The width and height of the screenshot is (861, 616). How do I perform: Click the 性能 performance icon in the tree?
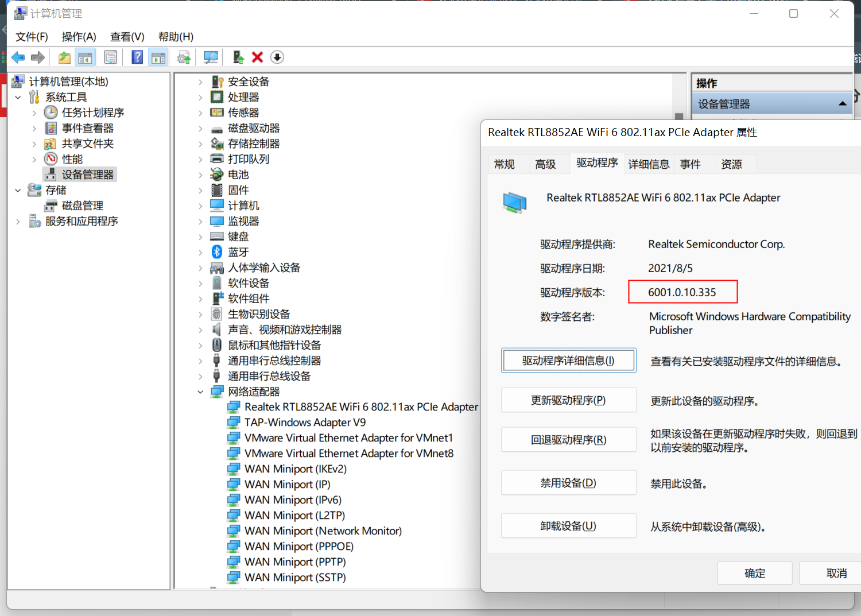point(51,159)
